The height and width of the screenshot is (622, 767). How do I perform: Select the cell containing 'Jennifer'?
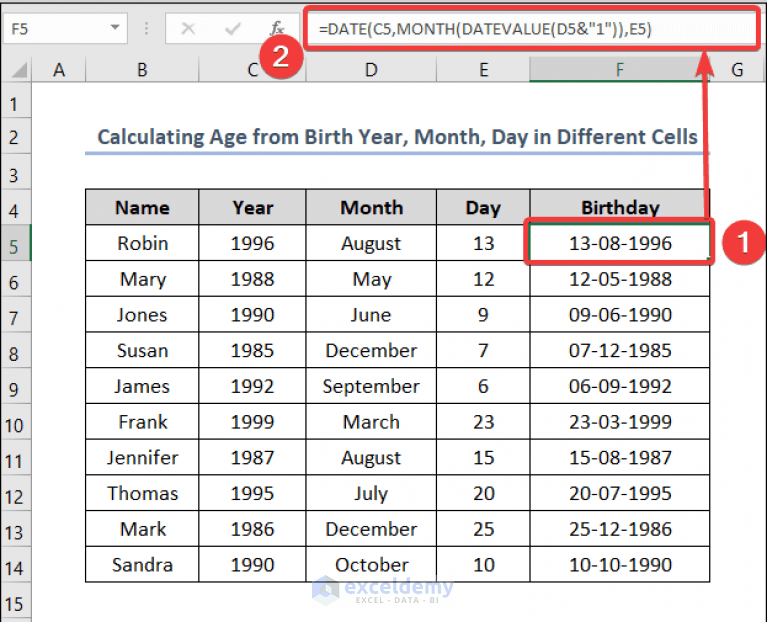click(142, 457)
